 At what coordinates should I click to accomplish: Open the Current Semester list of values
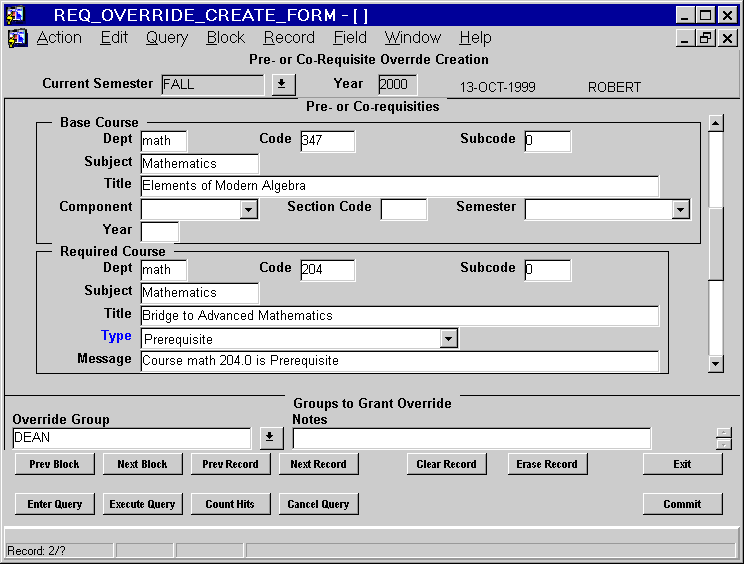pos(283,84)
